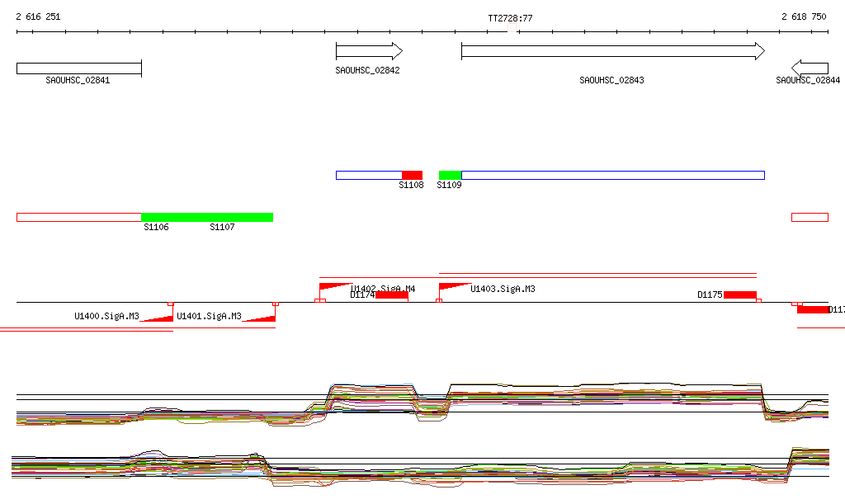This screenshot has width=845, height=504.
Task: Select the red S1108 segment
Action: [412, 175]
